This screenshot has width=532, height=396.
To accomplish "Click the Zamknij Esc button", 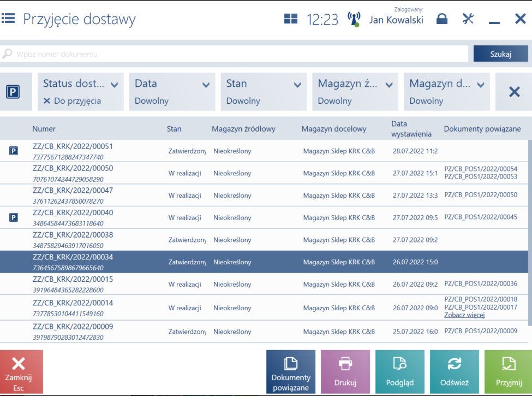I will pyautogui.click(x=21, y=372).
